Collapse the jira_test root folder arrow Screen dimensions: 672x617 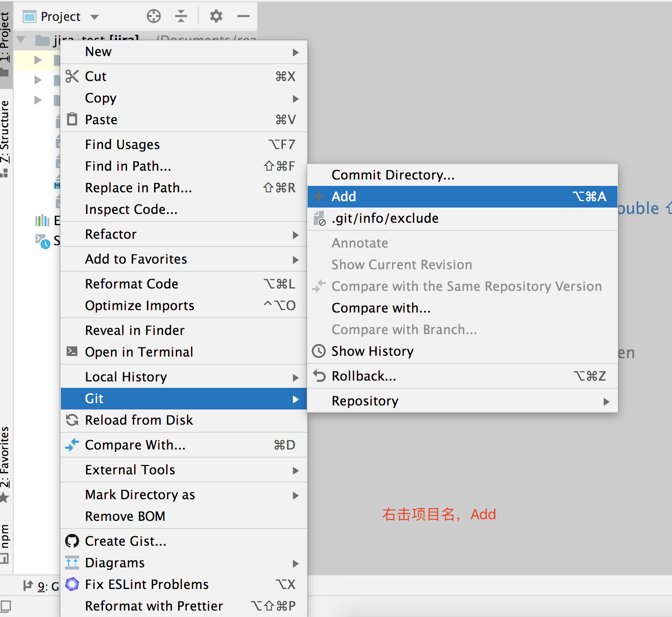pos(21,39)
